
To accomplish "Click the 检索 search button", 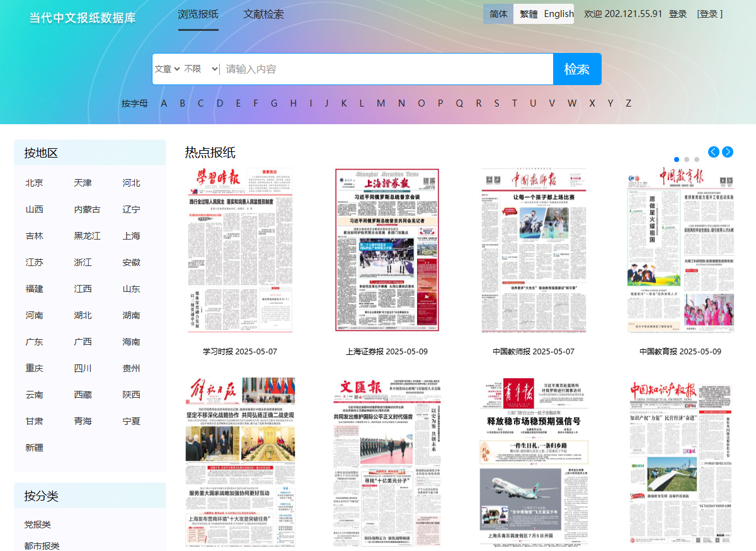I will click(x=577, y=69).
